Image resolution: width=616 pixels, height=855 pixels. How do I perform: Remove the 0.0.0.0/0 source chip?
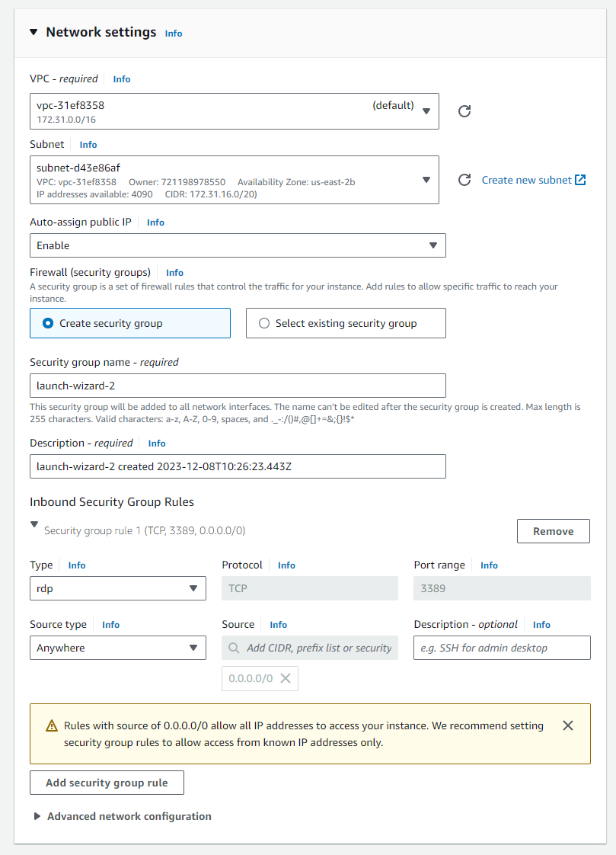[x=286, y=678]
